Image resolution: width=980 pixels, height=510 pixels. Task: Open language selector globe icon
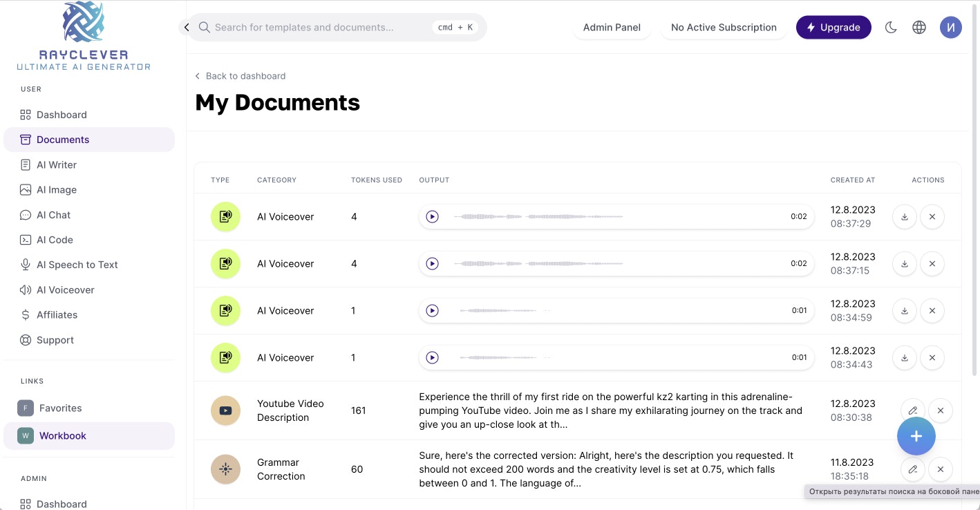919,28
